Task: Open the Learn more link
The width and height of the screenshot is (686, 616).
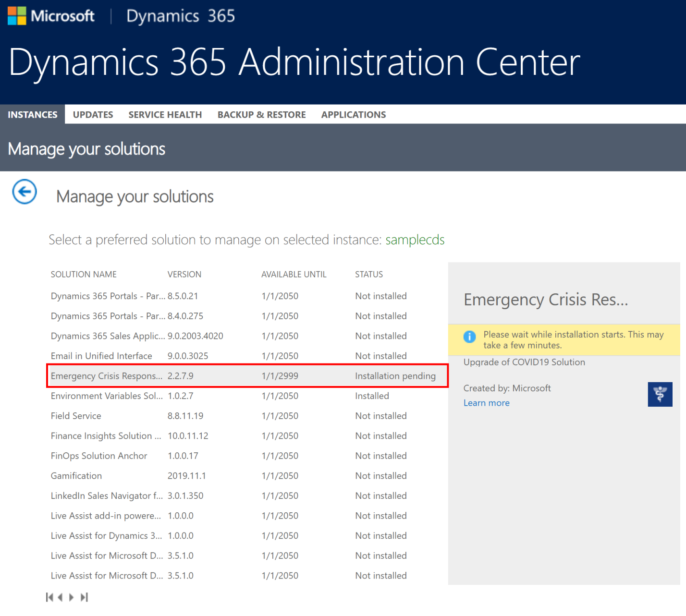Action: click(x=487, y=403)
